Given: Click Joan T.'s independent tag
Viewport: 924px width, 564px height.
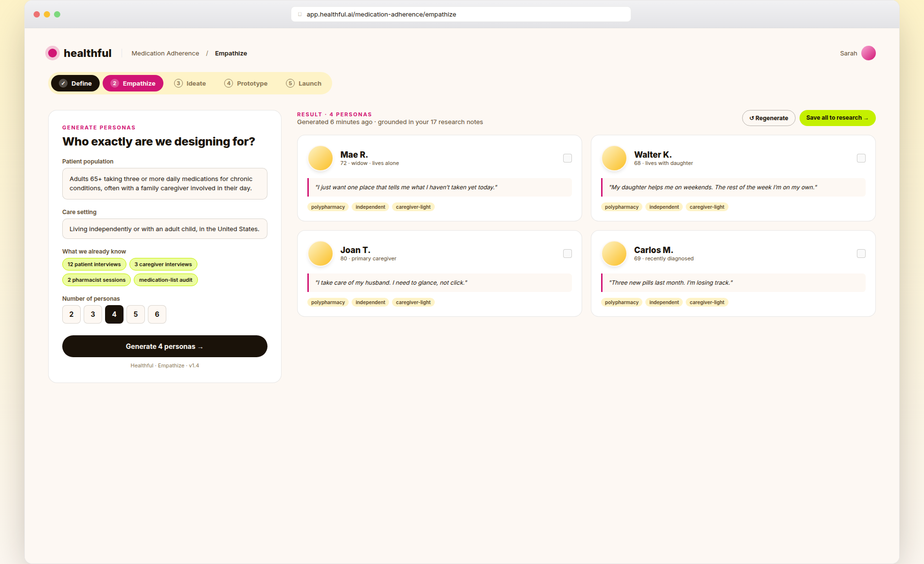Looking at the screenshot, I should pyautogui.click(x=371, y=302).
